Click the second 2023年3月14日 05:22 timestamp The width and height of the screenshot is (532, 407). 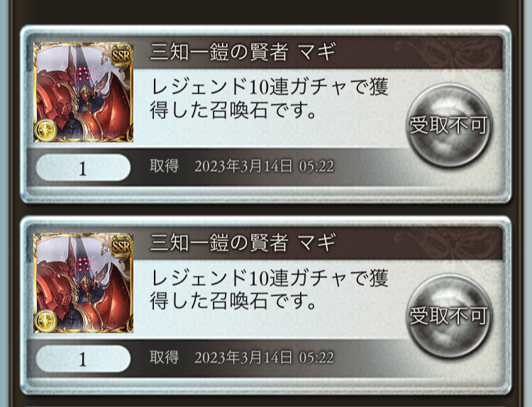[x=264, y=357]
